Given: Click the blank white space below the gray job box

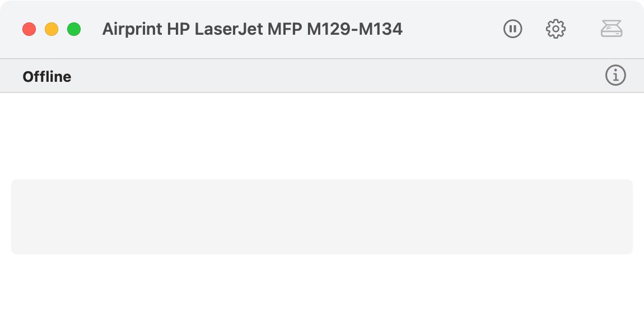Looking at the screenshot, I should pyautogui.click(x=322, y=286).
